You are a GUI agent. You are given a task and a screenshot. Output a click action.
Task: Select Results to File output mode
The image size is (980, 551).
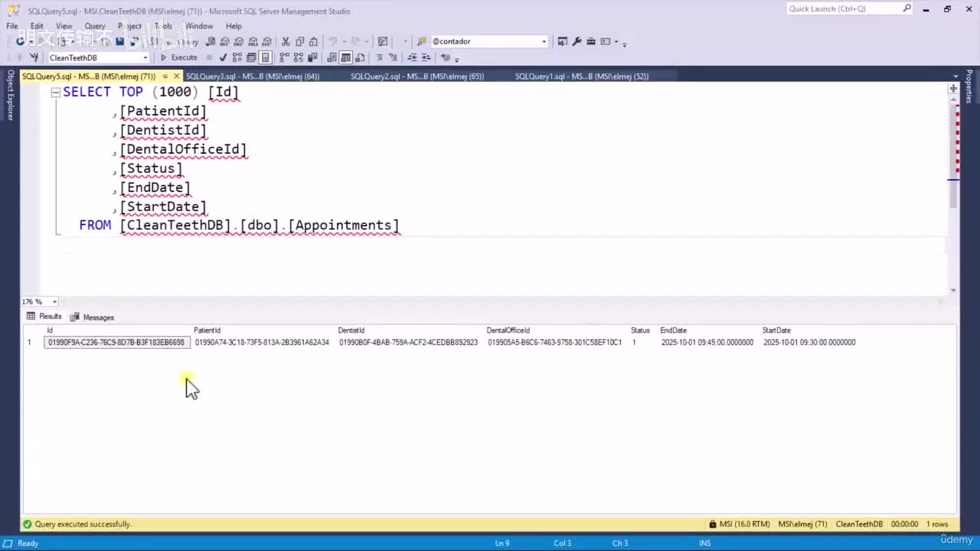point(360,57)
